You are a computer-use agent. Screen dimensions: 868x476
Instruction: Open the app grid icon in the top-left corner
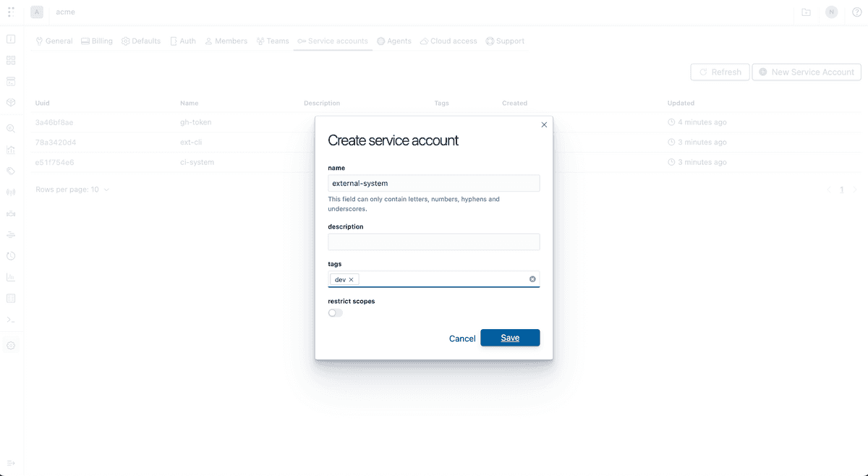[x=11, y=12]
